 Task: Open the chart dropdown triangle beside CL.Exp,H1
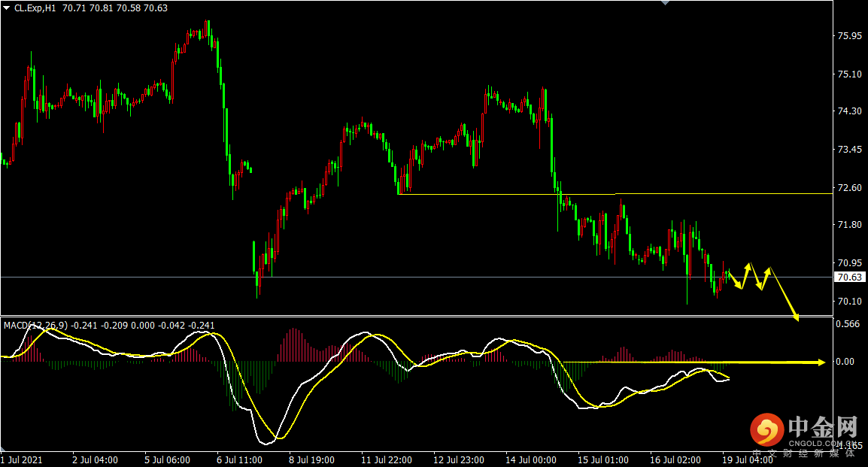(x=7, y=8)
